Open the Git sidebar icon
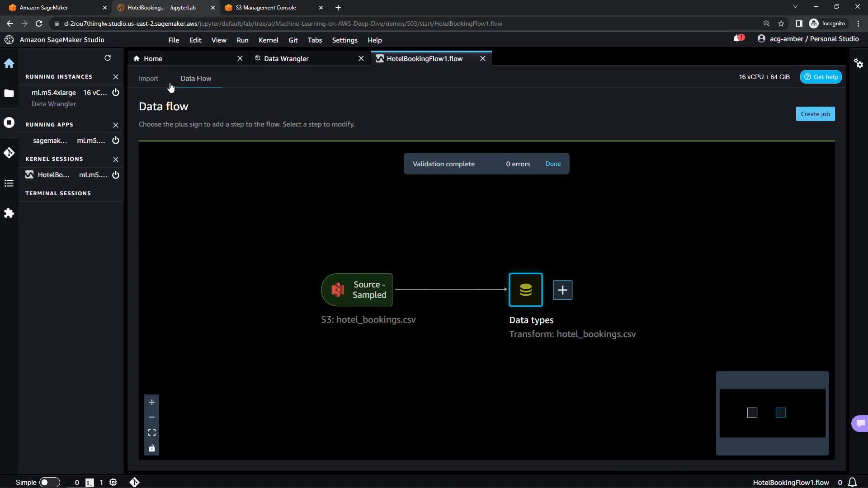868x488 pixels. click(9, 153)
